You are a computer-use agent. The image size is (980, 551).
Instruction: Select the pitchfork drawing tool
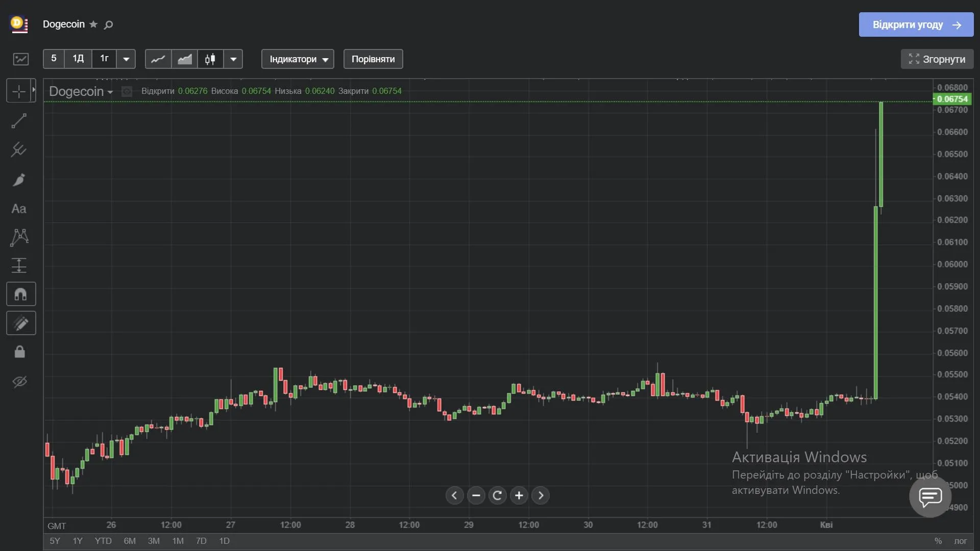pyautogui.click(x=19, y=149)
